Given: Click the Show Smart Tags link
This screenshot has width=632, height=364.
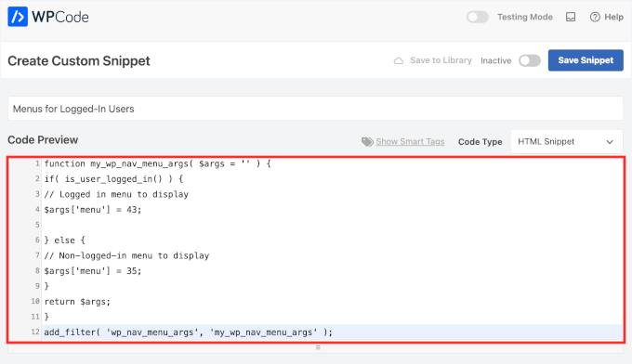Looking at the screenshot, I should [410, 141].
